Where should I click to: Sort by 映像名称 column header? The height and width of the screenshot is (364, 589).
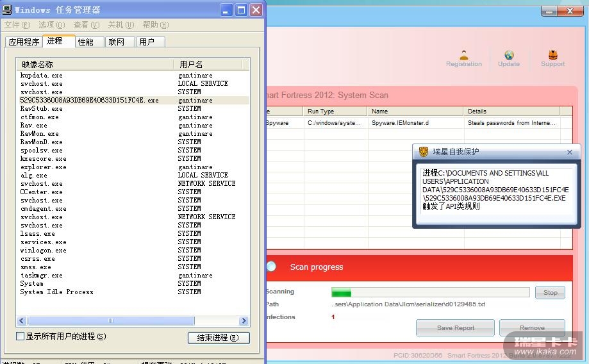(95, 64)
